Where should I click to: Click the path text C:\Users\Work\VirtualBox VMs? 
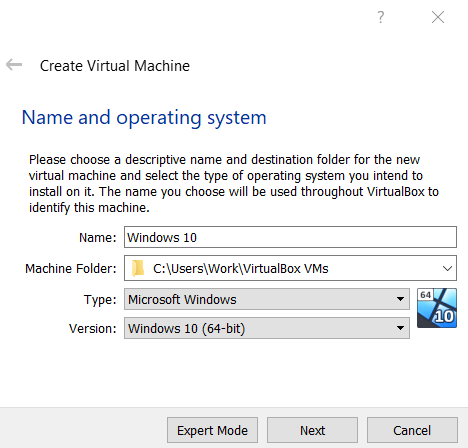coord(241,269)
